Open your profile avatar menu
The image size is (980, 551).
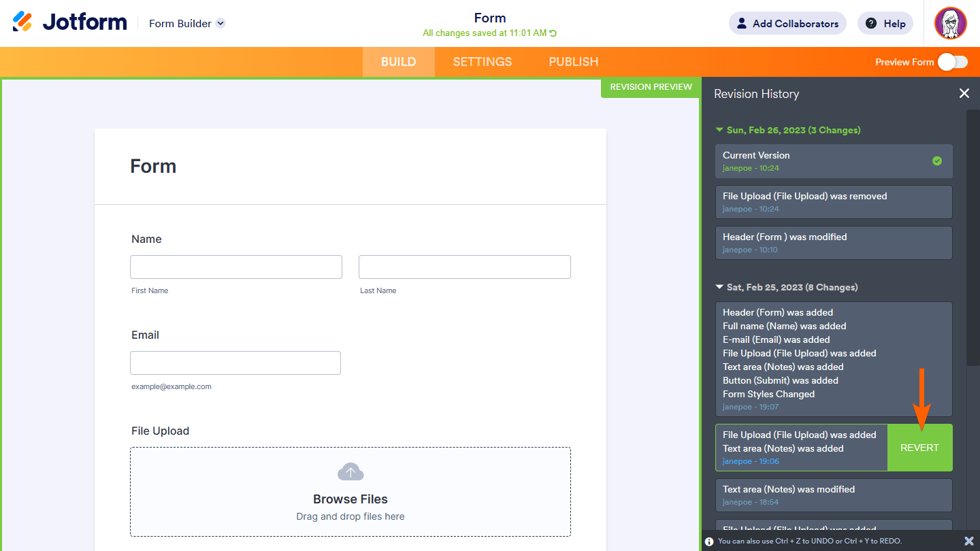[951, 22]
